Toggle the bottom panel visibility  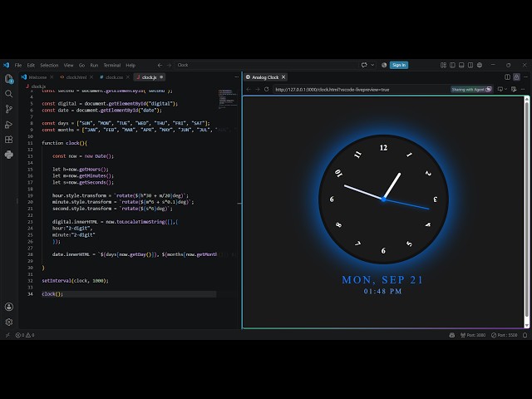(x=461, y=65)
